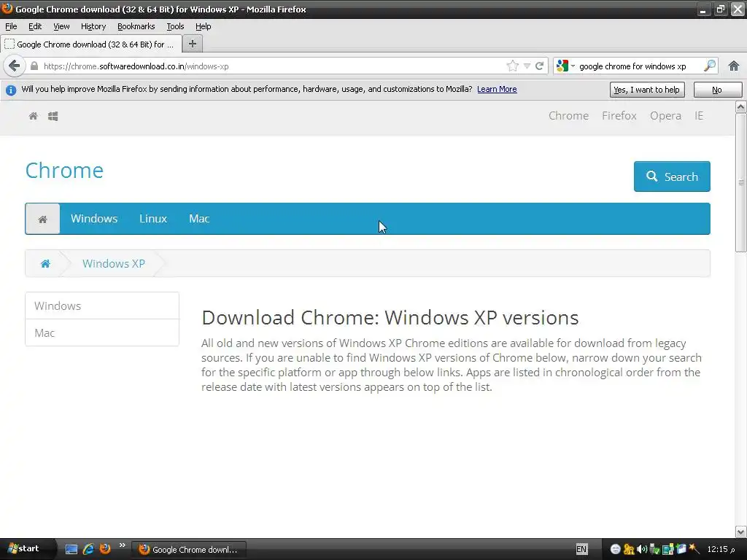The width and height of the screenshot is (747, 560).
Task: Go to Firefox home page icon
Action: [x=734, y=66]
